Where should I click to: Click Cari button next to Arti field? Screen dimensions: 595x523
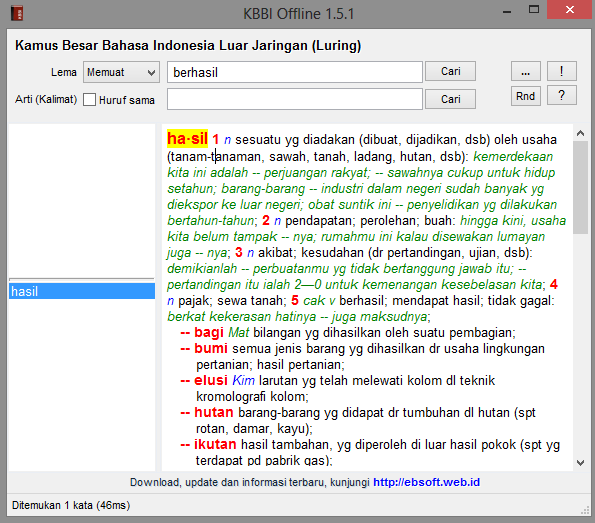coord(450,99)
